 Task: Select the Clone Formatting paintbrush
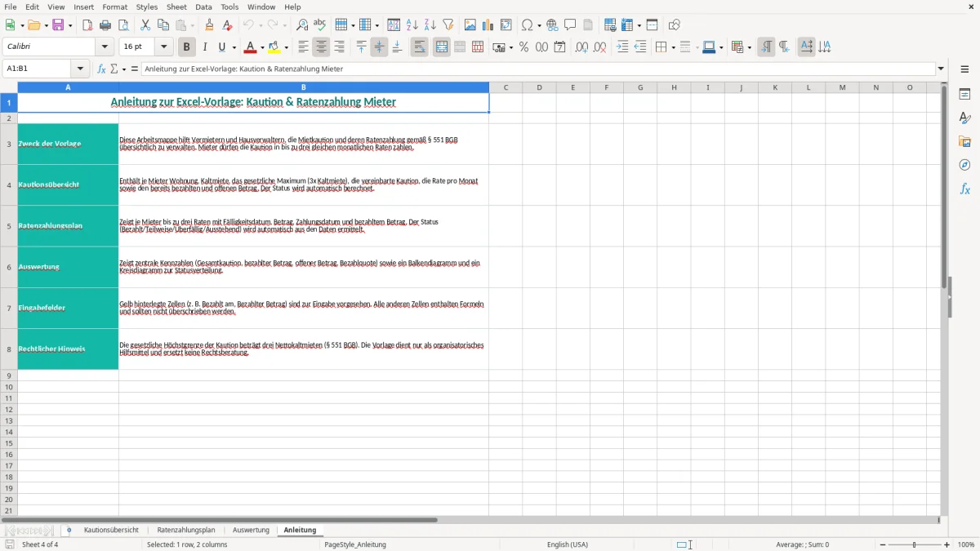coord(210,25)
